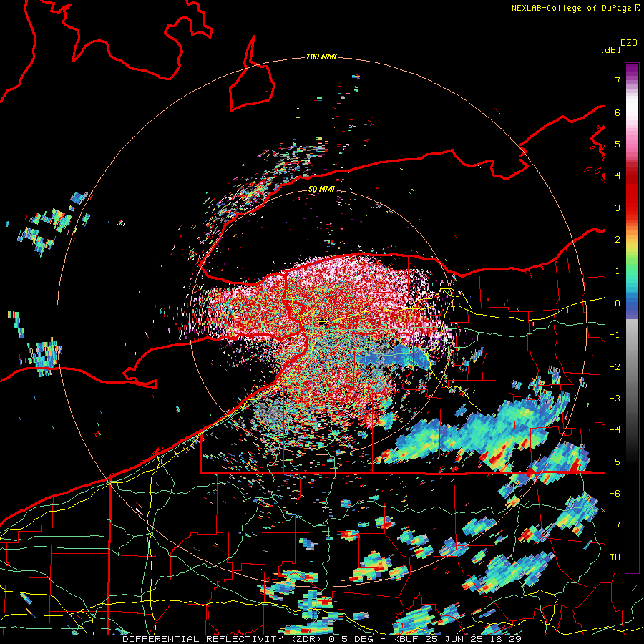Click the -3 value on the color scale

point(615,399)
